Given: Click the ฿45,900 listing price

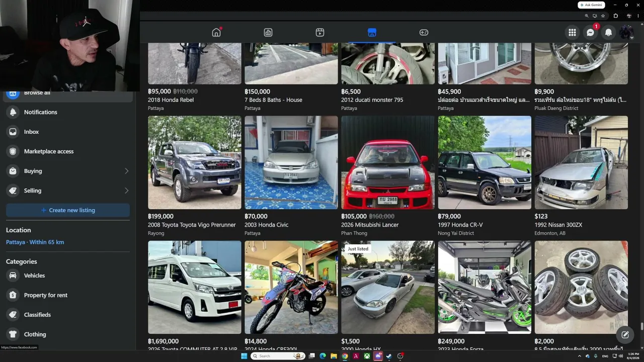Looking at the screenshot, I should (x=449, y=92).
